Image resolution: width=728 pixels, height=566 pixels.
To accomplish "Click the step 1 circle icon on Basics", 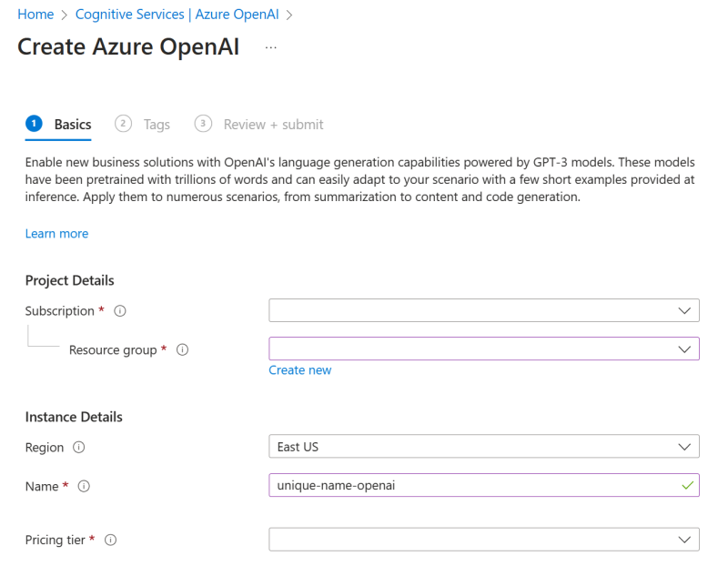I will click(34, 123).
